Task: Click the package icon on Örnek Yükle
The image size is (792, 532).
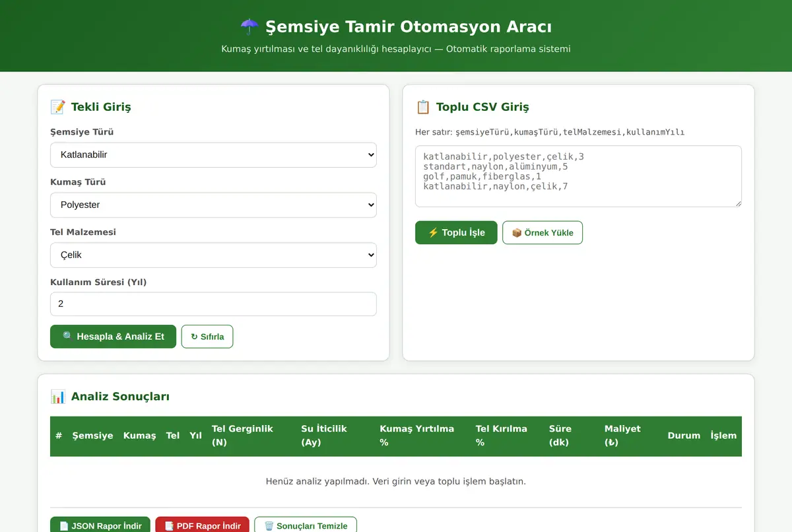Action: tap(517, 233)
